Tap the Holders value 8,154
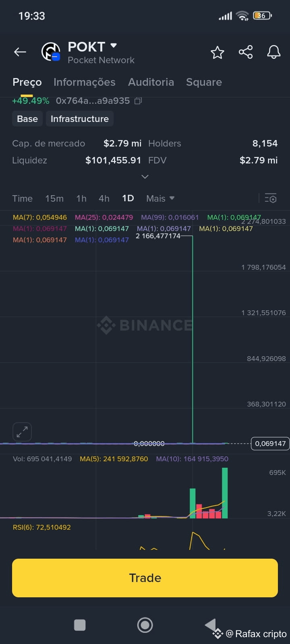The height and width of the screenshot is (644, 290). pos(265,143)
